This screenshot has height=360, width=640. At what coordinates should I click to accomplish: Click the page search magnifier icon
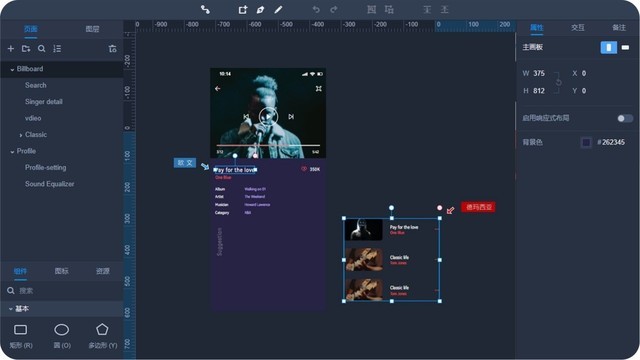[x=42, y=49]
